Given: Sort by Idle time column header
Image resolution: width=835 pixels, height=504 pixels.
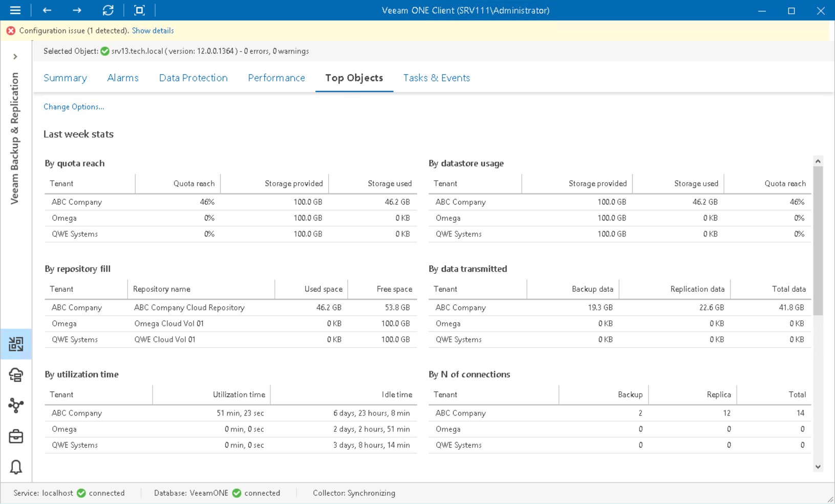Looking at the screenshot, I should [344, 395].
